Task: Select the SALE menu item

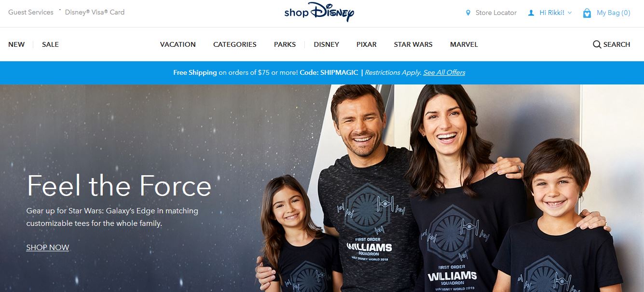Action: click(x=50, y=44)
